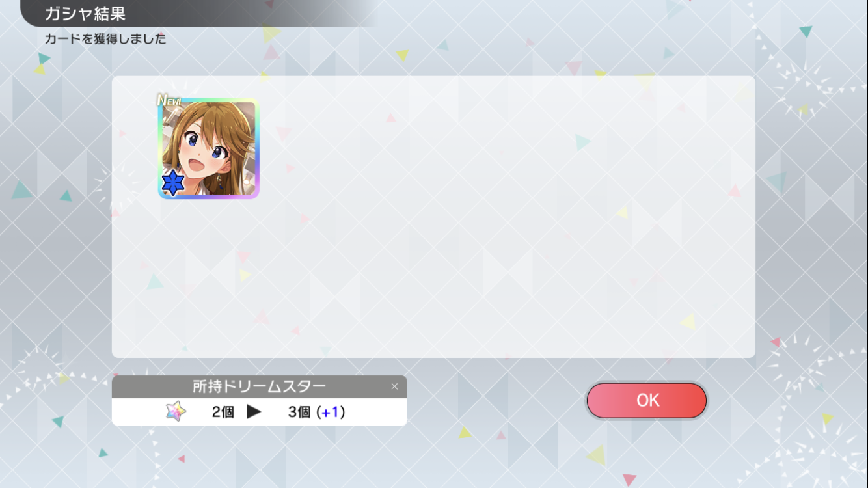The image size is (868, 488).
Task: Click the blue +1 gain indicator
Action: 331,412
